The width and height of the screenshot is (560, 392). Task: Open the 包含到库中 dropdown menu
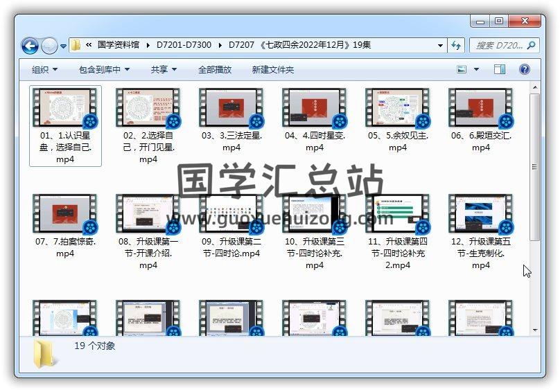point(104,69)
